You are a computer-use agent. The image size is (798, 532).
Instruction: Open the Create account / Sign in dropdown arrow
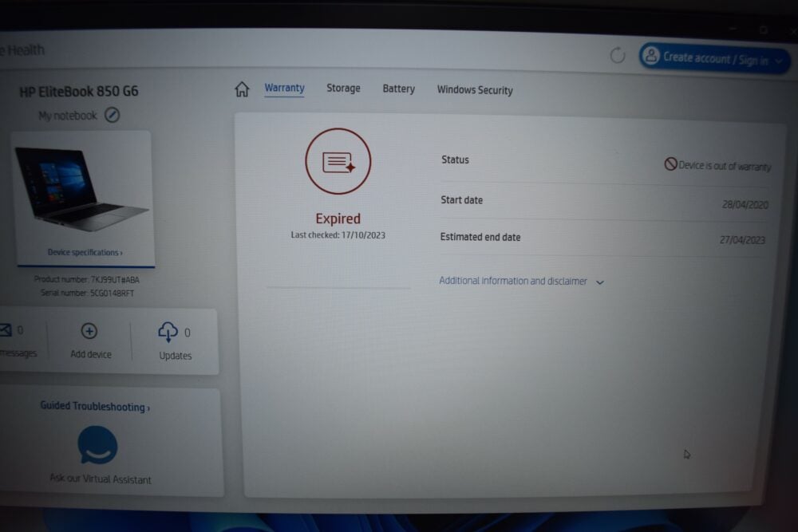click(x=779, y=61)
